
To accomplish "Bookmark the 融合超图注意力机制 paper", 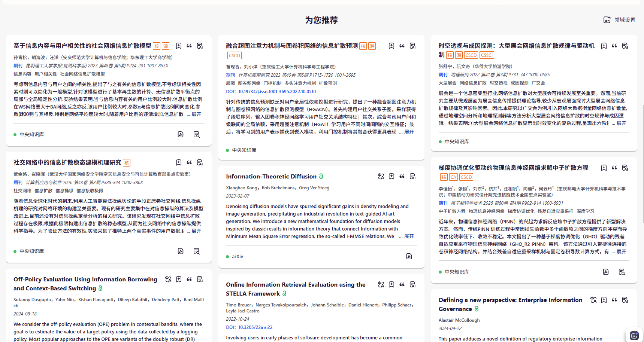I will (x=391, y=46).
